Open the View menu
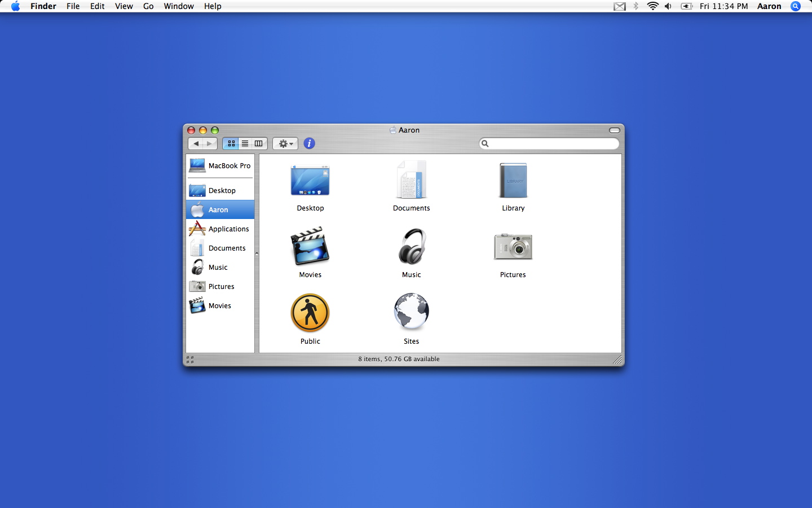 point(124,6)
